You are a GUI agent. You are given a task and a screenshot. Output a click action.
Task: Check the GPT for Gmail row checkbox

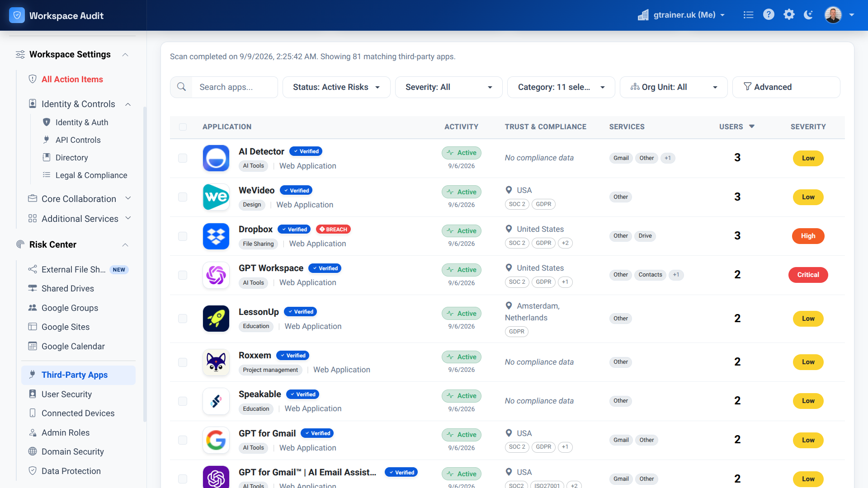pyautogui.click(x=183, y=440)
